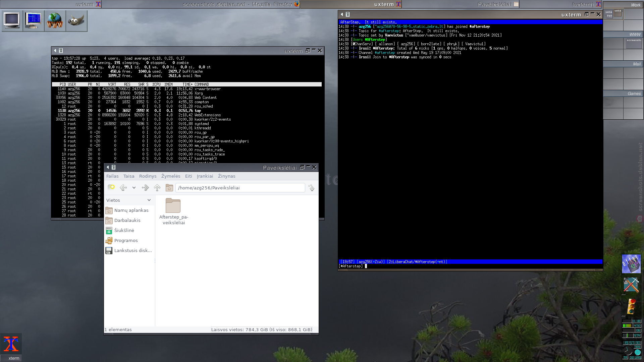Viewport: 644px width, 362px height.
Task: Click the Laisvos vietos free space status text
Action: point(262,329)
